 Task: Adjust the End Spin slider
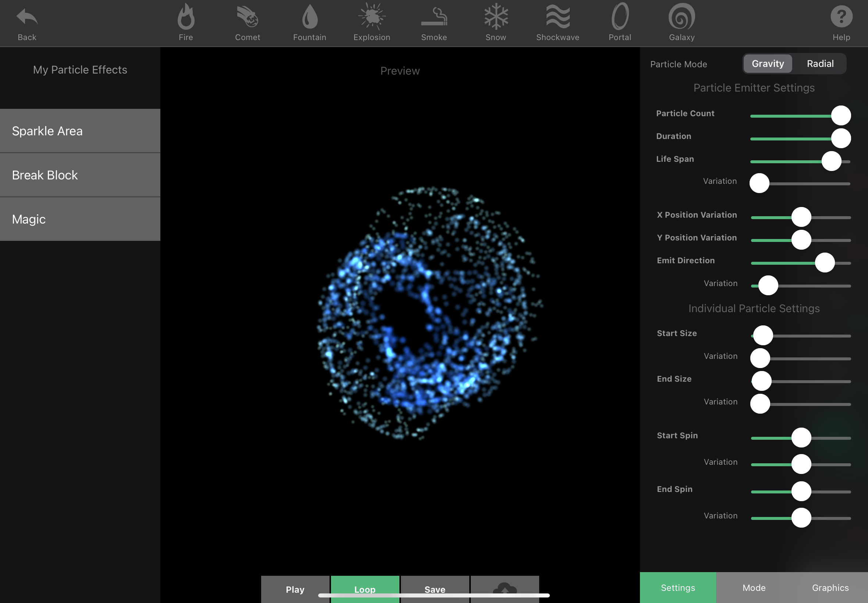click(801, 492)
